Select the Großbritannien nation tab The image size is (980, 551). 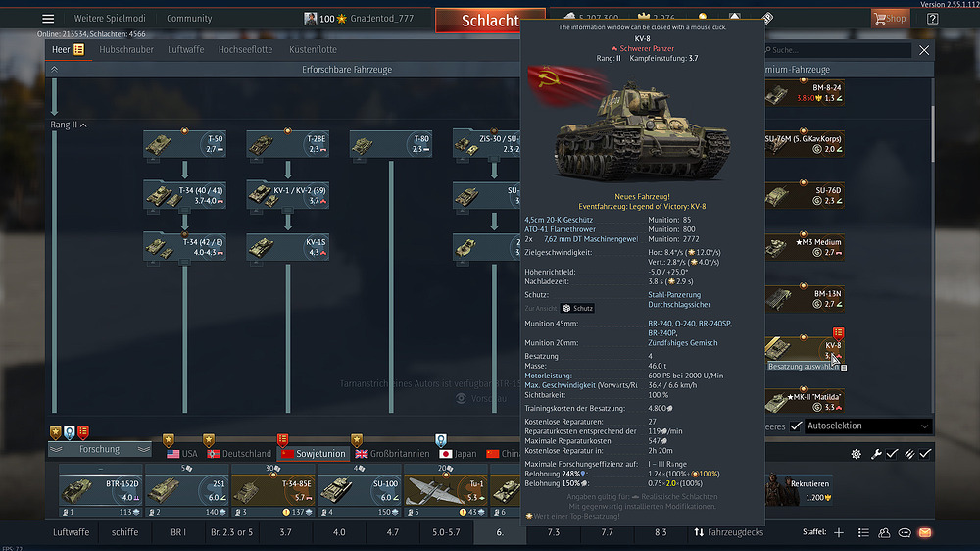[x=393, y=454]
